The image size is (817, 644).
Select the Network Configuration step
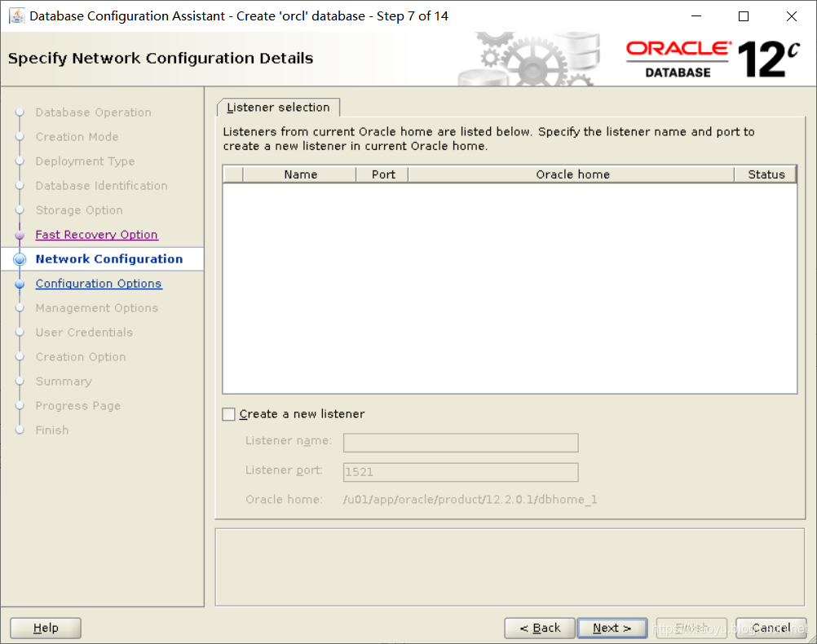[109, 259]
